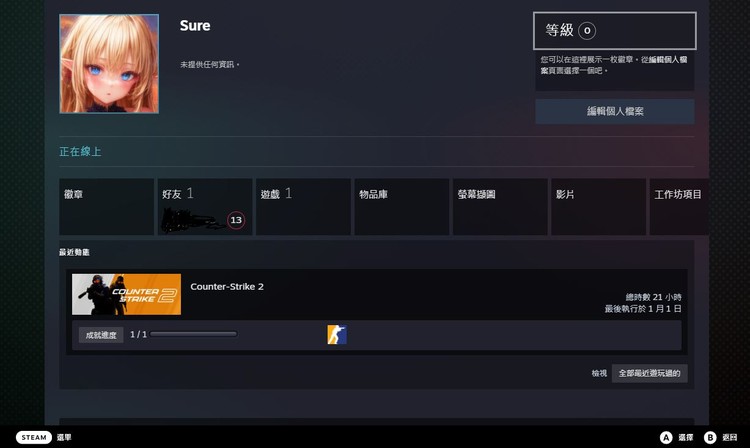Open 全部最近遊玩過的 recently played button
750x448 pixels.
coord(650,373)
